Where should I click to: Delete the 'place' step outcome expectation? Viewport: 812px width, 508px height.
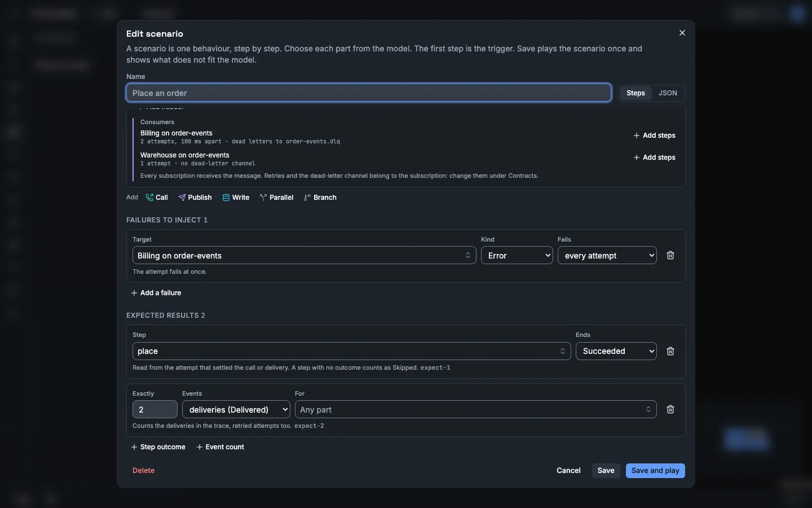point(670,351)
